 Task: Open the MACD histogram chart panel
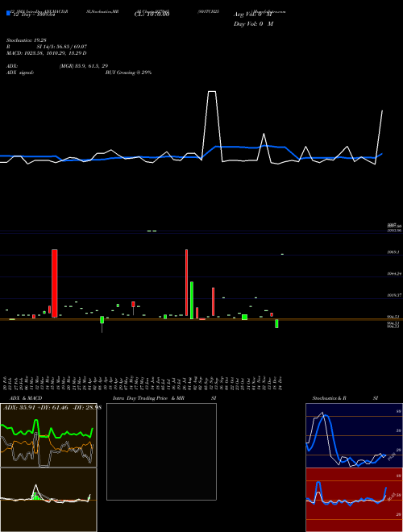[48, 500]
